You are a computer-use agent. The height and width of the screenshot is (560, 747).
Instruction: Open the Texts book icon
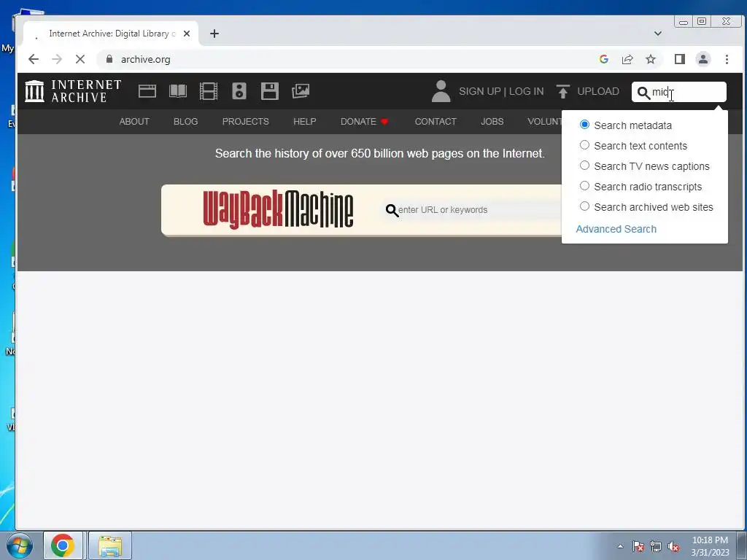tap(178, 91)
